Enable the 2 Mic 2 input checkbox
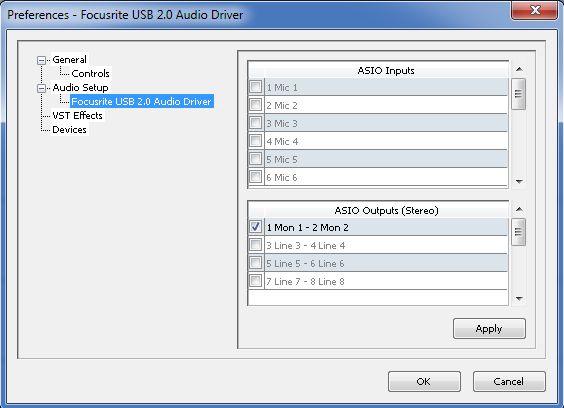This screenshot has width=564, height=408. pyautogui.click(x=256, y=105)
